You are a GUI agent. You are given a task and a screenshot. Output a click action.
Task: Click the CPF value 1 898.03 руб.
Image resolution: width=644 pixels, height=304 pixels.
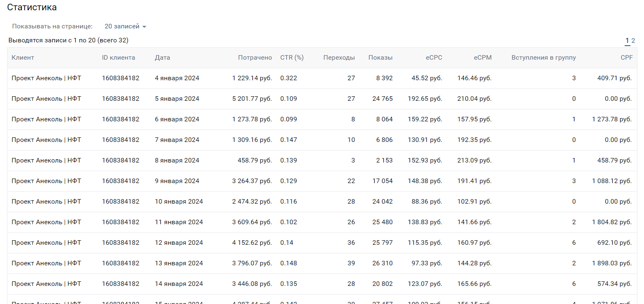pos(612,263)
